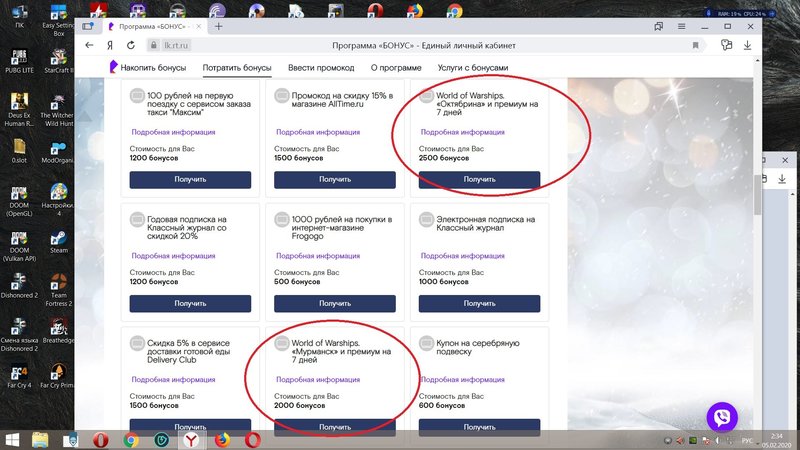This screenshot has width=800, height=450.
Task: Go back using the browser back arrow
Action: tap(89, 45)
